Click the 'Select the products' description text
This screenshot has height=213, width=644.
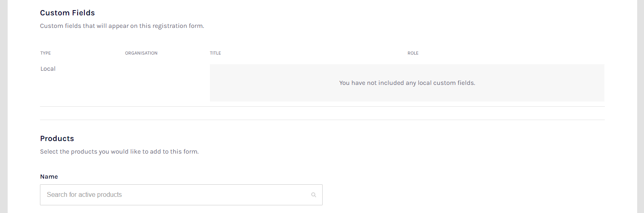tap(119, 152)
